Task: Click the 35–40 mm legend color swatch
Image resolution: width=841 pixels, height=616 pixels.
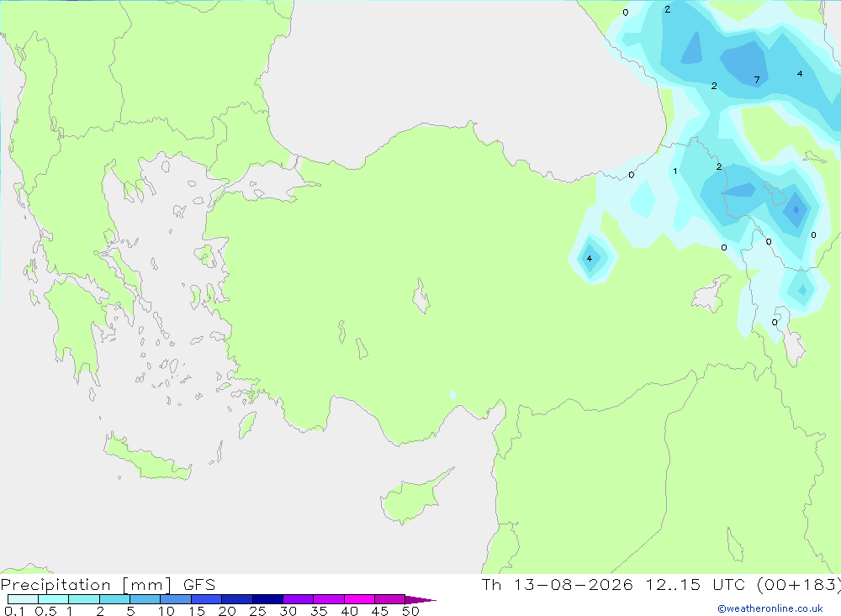Action: pyautogui.click(x=329, y=599)
